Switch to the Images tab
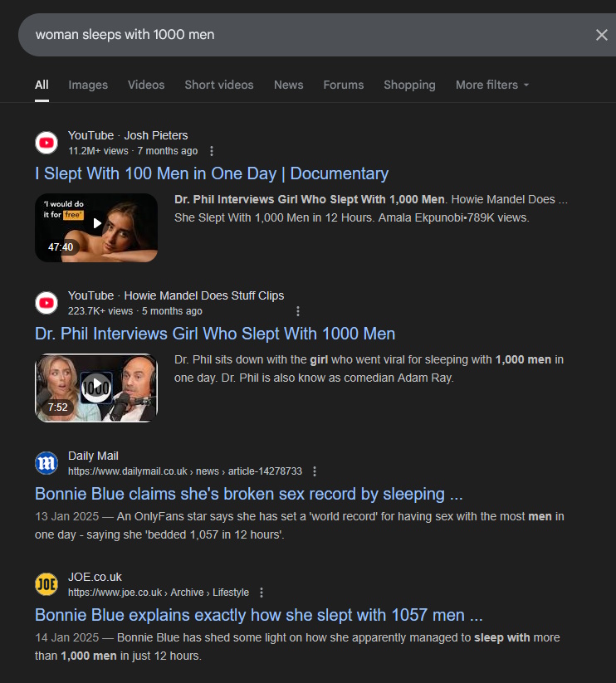This screenshot has height=683, width=616. coord(88,85)
